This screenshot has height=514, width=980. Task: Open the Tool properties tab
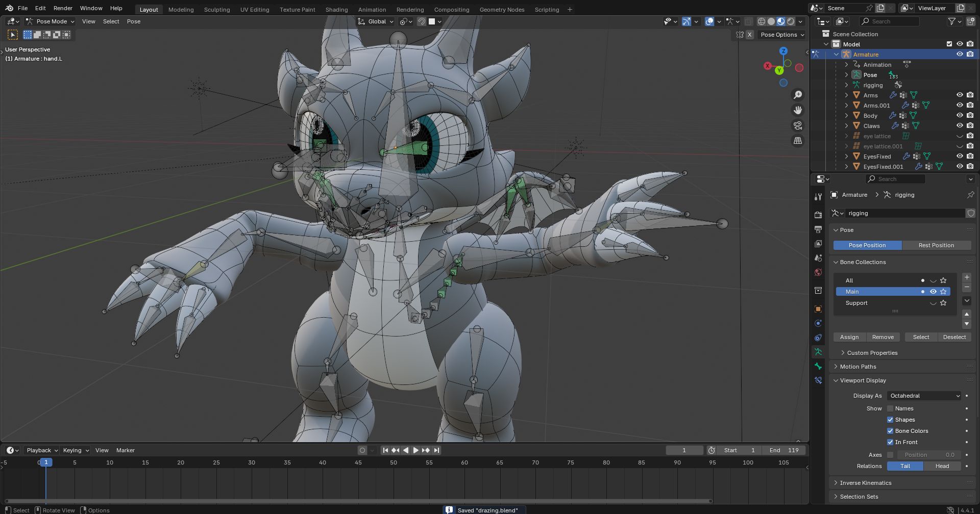pyautogui.click(x=818, y=197)
